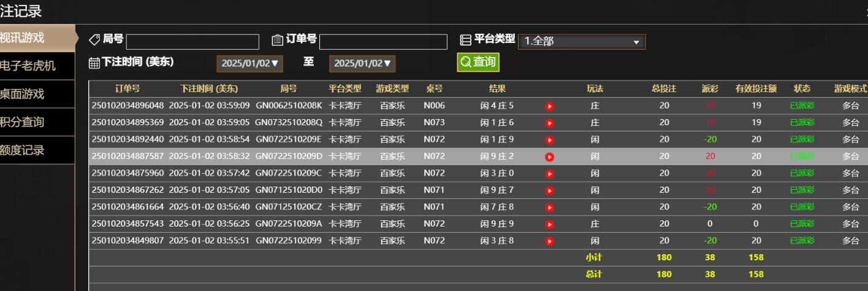Open 桌面游戏 sidebar tab

coord(37,94)
